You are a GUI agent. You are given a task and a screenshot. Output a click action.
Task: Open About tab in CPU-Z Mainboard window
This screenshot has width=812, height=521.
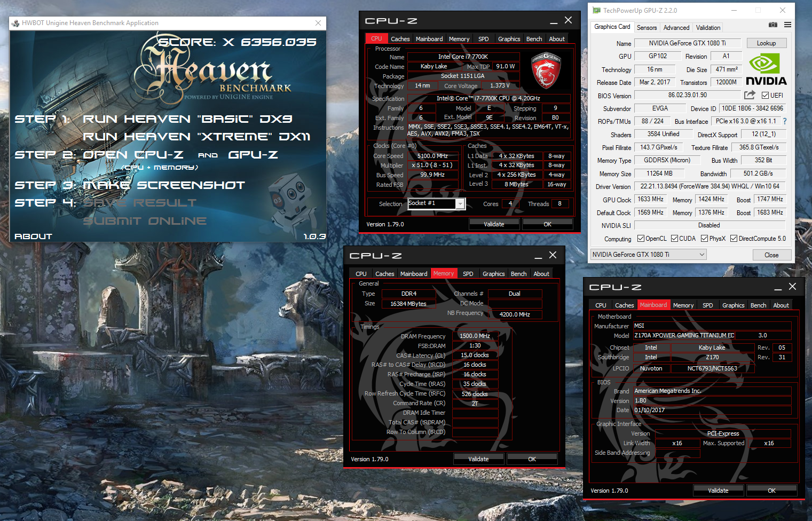[781, 305]
